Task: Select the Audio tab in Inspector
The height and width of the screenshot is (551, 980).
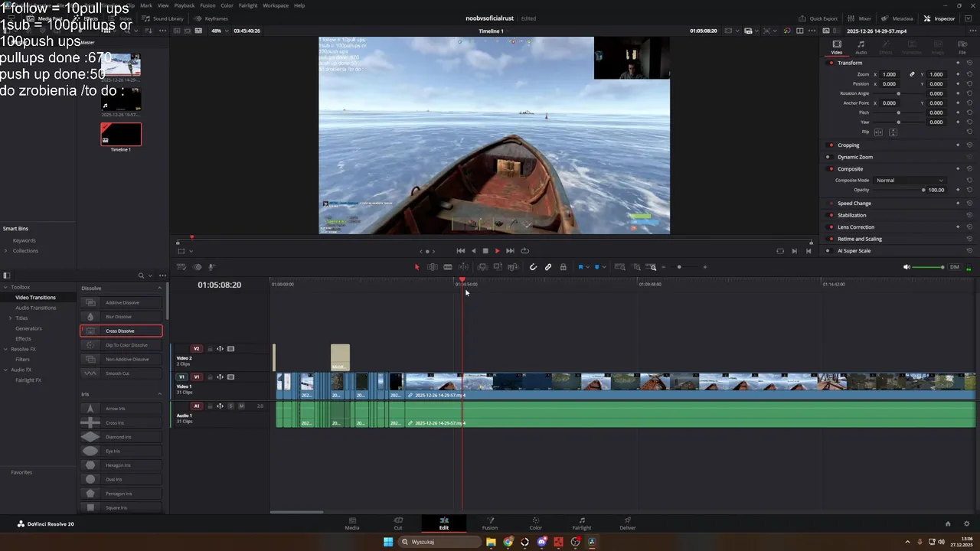Action: (861, 47)
